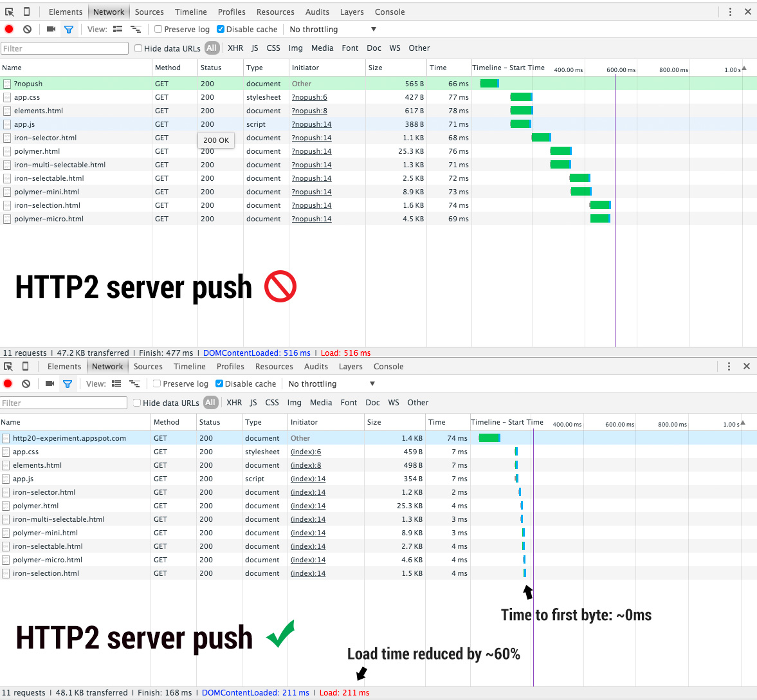Open the Console tab in bottom panel
Viewport: 757px width, 700px height.
388,367
